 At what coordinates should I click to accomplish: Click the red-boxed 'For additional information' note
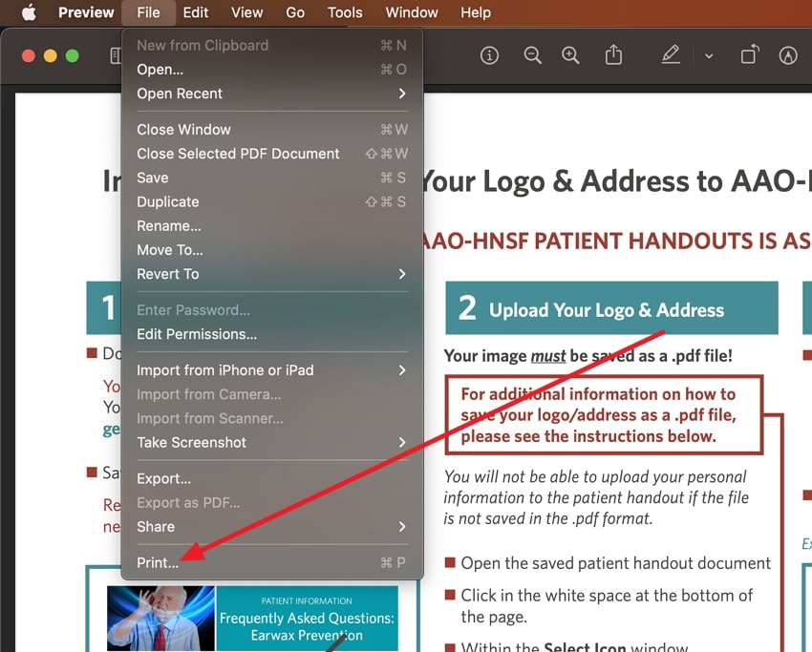[604, 415]
